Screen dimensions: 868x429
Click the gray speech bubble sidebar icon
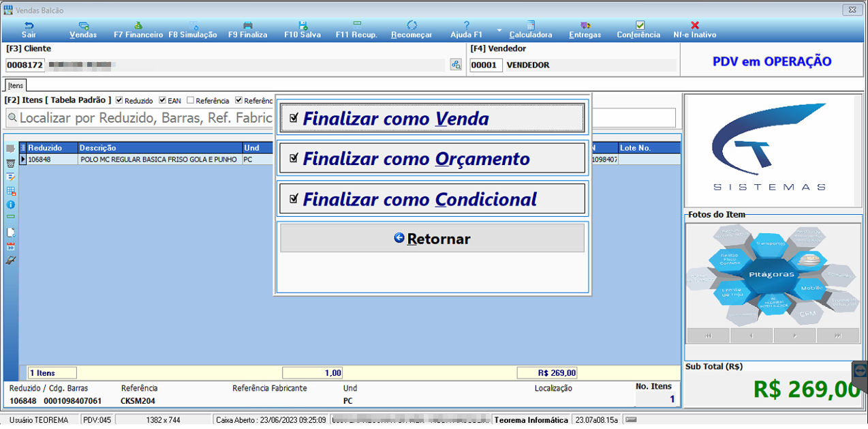pyautogui.click(x=10, y=149)
